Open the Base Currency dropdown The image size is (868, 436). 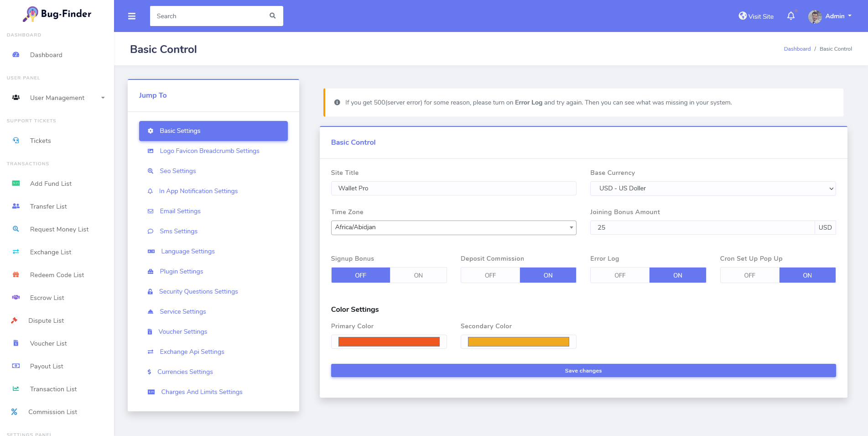pos(712,189)
